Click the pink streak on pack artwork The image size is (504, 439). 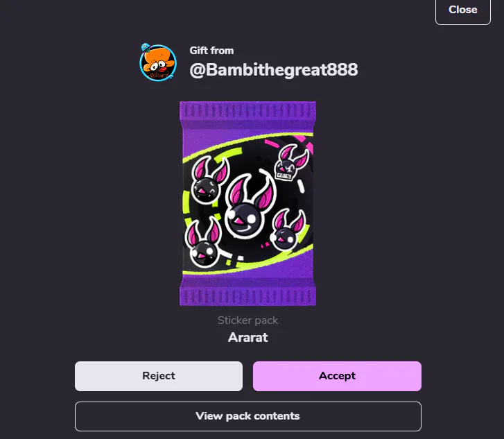point(272,143)
